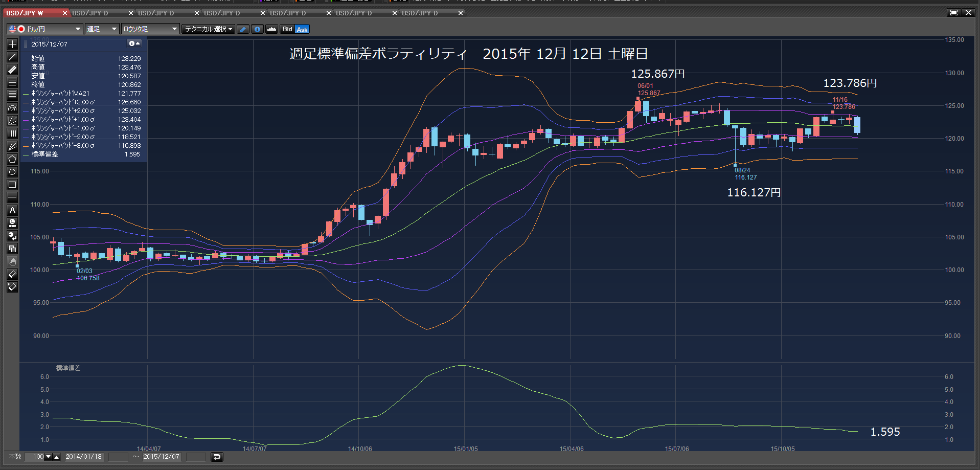Switch price display to Bid
Image resolution: width=980 pixels, height=470 pixels.
287,29
